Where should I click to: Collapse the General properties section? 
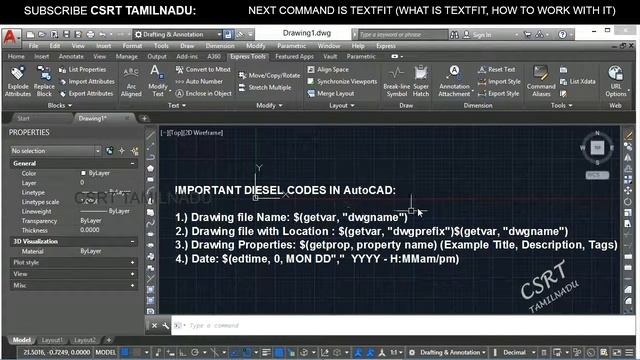[132, 164]
